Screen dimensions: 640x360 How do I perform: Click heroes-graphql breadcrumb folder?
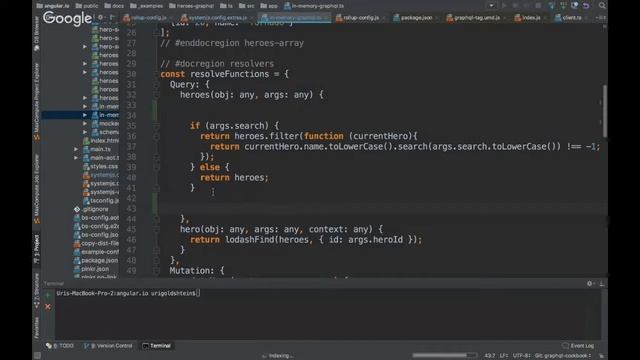[x=191, y=6]
